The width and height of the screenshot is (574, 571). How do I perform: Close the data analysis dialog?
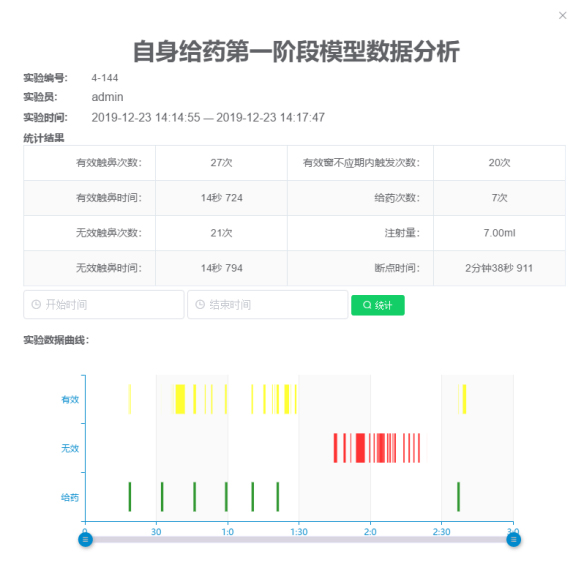[562, 15]
